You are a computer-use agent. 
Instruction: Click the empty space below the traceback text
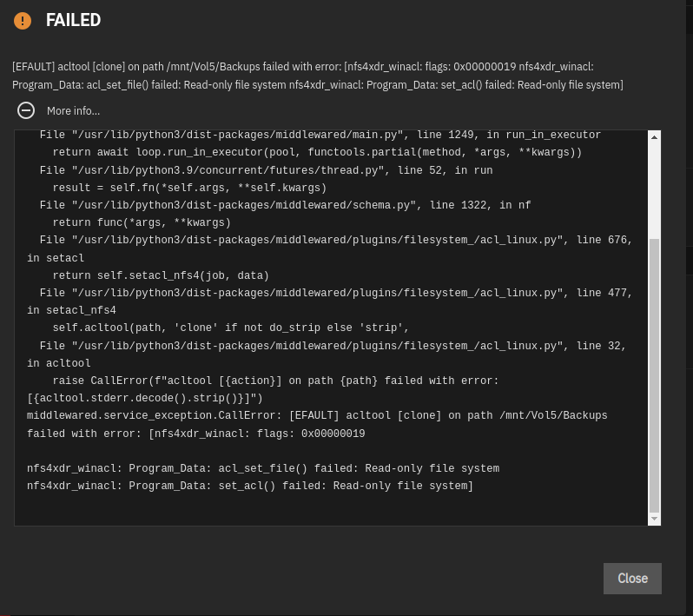[x=331, y=508]
